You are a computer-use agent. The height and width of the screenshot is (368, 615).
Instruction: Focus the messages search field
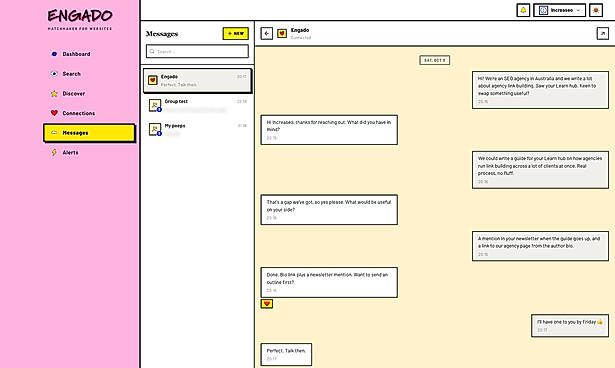[x=197, y=51]
